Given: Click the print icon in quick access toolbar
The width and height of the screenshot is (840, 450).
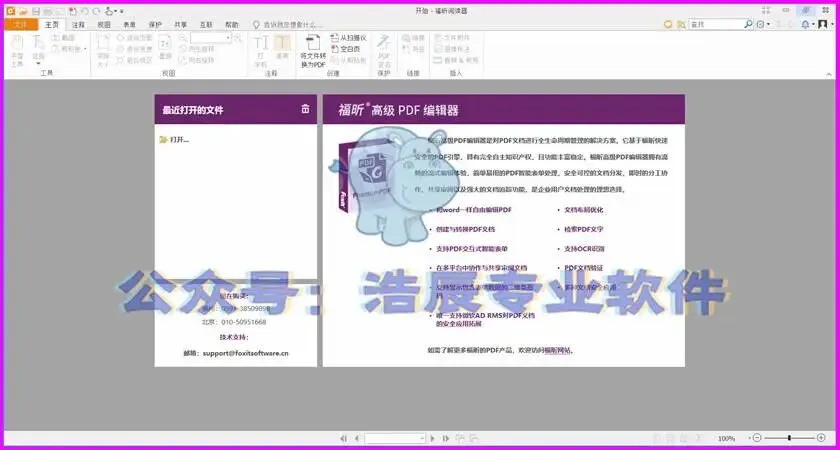Looking at the screenshot, I should (x=47, y=11).
